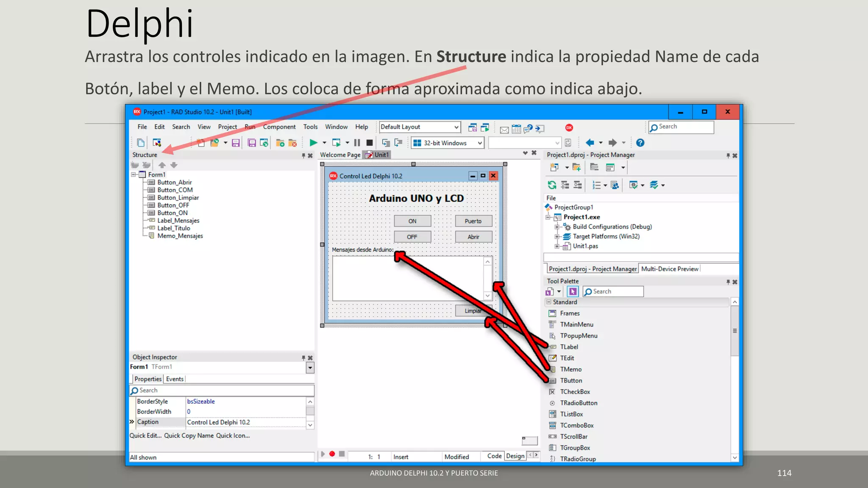Select TCheckBox in the Tool Palette
The width and height of the screenshot is (868, 488).
click(x=575, y=392)
